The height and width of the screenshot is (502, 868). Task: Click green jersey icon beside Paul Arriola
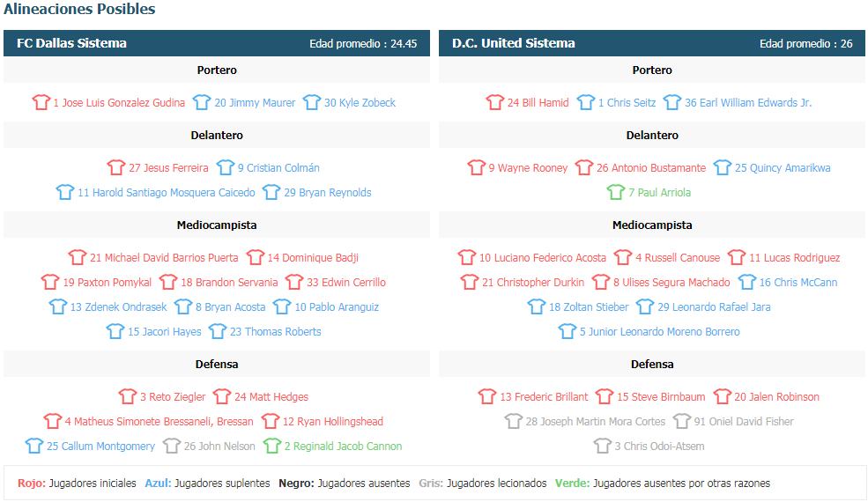tap(616, 192)
